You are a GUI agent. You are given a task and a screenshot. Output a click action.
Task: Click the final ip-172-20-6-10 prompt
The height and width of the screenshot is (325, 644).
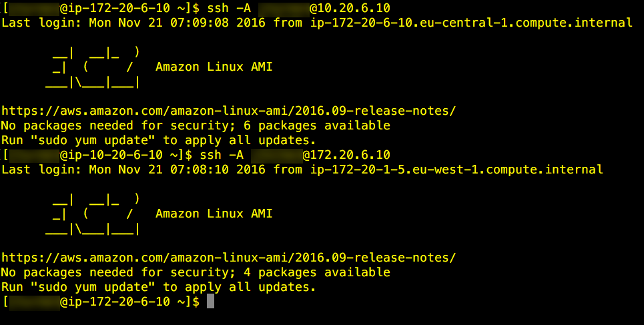[x=101, y=302]
